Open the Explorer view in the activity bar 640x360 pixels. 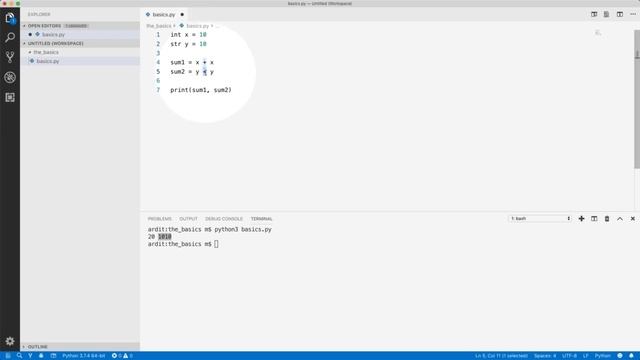tap(10, 18)
